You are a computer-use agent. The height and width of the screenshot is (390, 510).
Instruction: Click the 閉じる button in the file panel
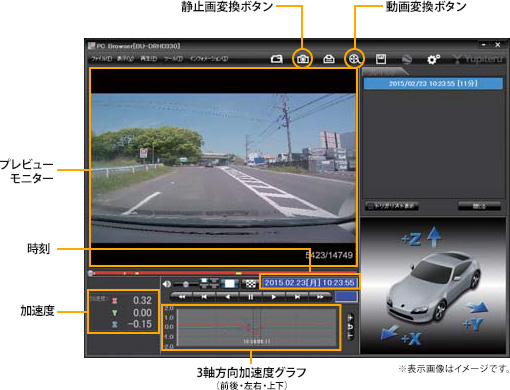pos(479,206)
